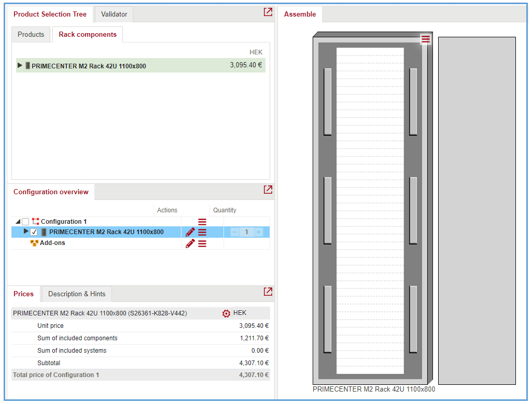This screenshot has height=404, width=532.
Task: Pop out the Product Selection Tree panel
Action: pyautogui.click(x=268, y=12)
